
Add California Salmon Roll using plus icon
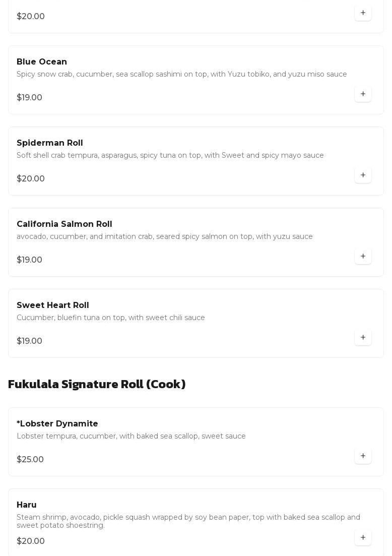(x=363, y=257)
